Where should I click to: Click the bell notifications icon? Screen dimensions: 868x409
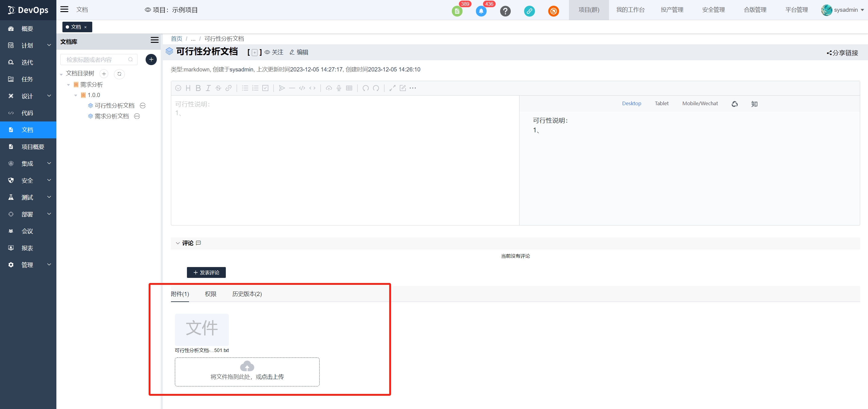click(x=481, y=11)
